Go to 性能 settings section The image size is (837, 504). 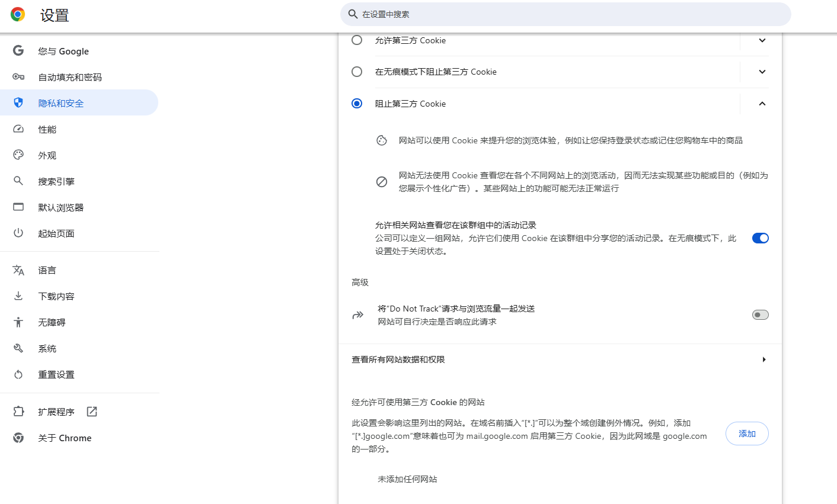79,129
